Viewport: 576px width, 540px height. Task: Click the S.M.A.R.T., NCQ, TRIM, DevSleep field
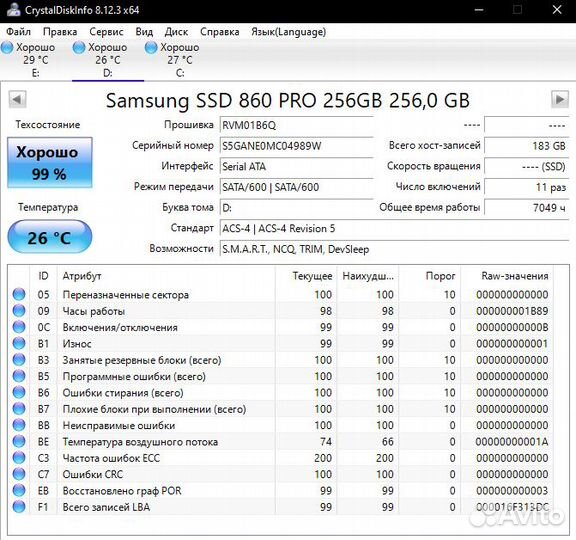pyautogui.click(x=394, y=249)
